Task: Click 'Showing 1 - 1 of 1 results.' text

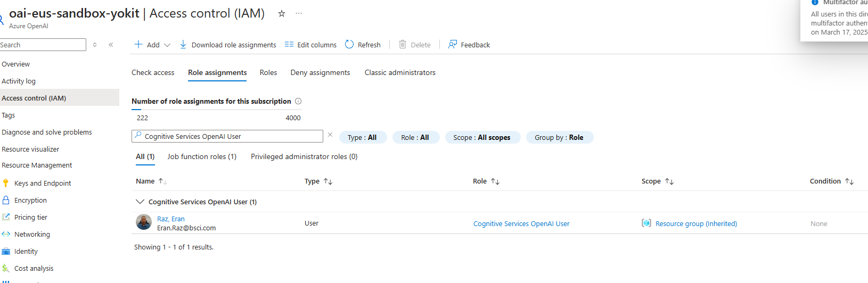Action: point(174,247)
